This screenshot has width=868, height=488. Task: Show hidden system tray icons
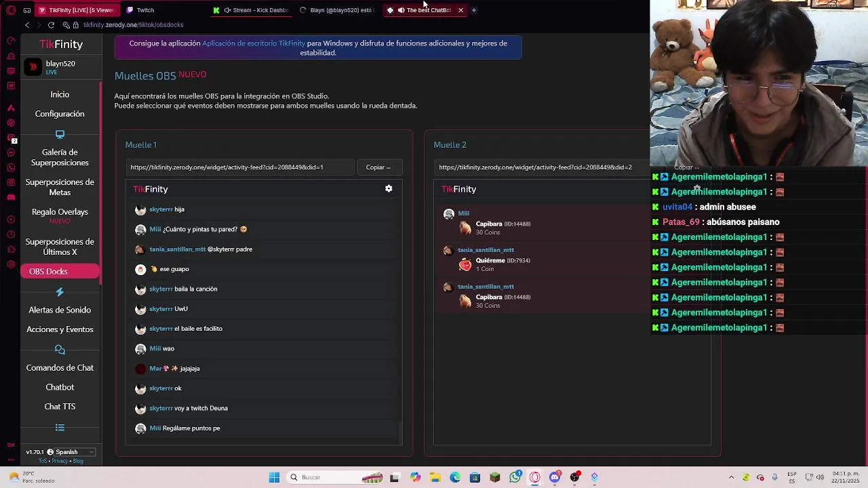[731, 477]
